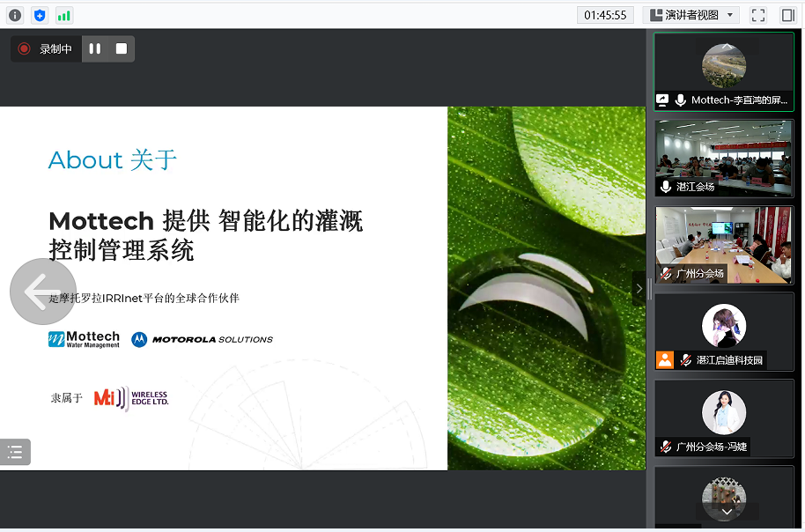Image resolution: width=805 pixels, height=532 pixels.
Task: Select the Mottech-李直鸿 screen share thumbnail
Action: 724,70
